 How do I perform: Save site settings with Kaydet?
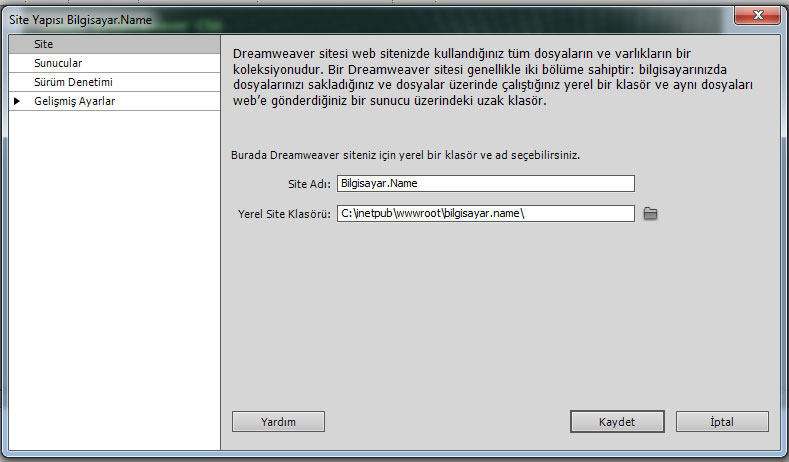(x=617, y=422)
